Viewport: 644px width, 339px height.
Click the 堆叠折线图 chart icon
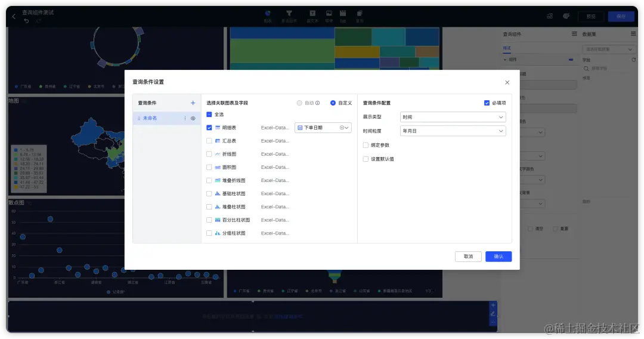[x=218, y=180]
